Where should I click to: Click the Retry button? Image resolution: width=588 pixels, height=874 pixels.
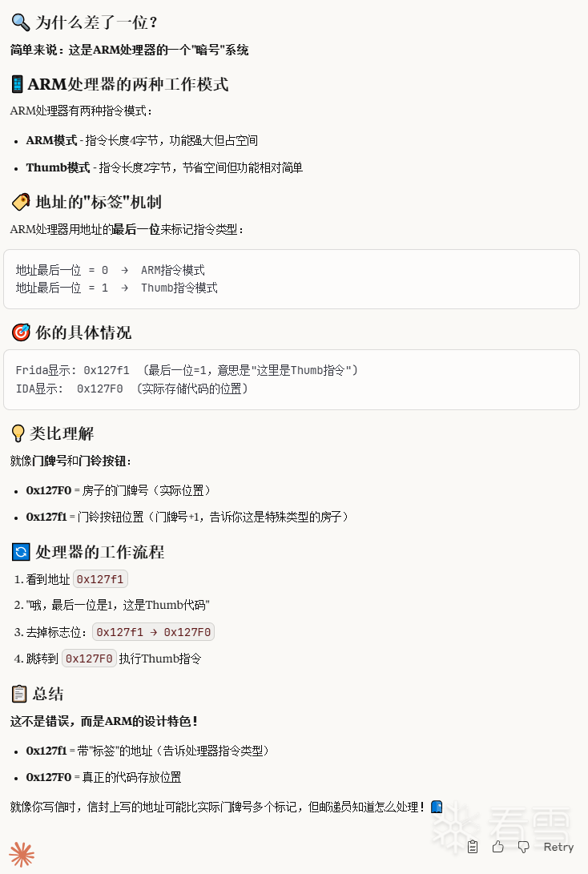click(558, 847)
